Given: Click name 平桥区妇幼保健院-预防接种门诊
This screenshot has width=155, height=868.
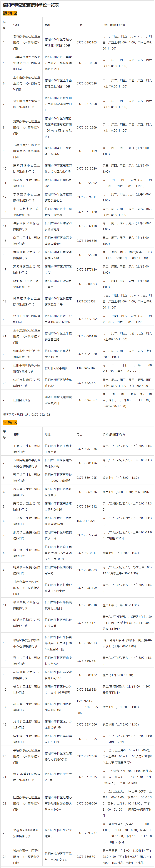Looking at the screenshot, I should point(27,834).
